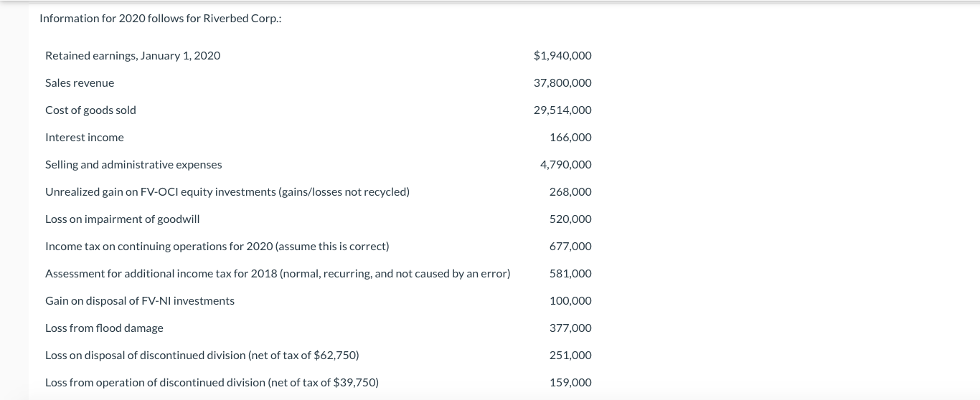Image resolution: width=980 pixels, height=400 pixels.
Task: Select the 268,000 unrealized gain value
Action: pos(570,192)
